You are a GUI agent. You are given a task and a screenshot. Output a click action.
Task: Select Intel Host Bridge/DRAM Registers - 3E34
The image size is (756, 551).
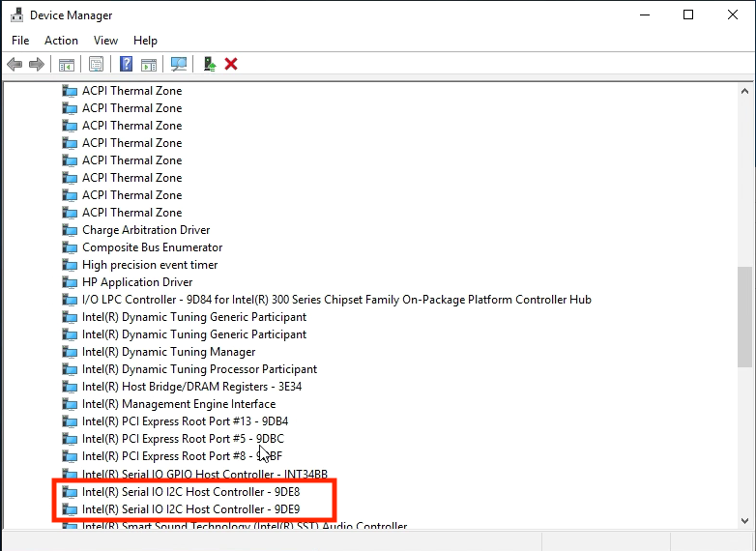[x=191, y=387]
